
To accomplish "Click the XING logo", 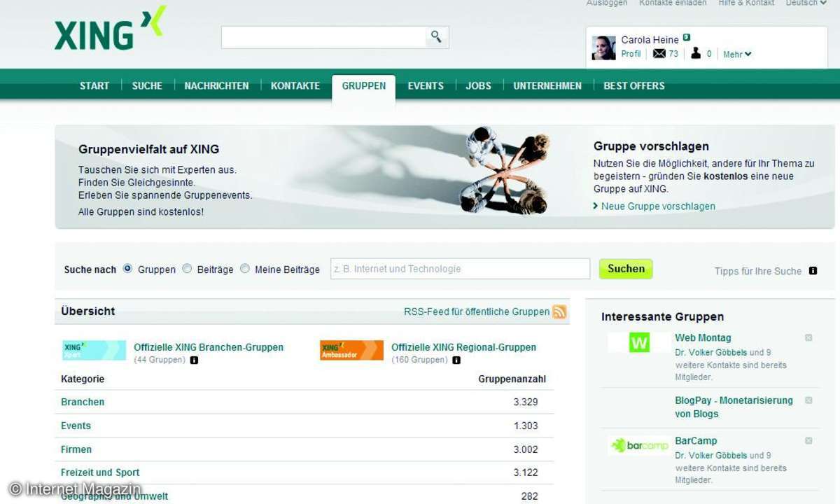I will click(x=110, y=29).
